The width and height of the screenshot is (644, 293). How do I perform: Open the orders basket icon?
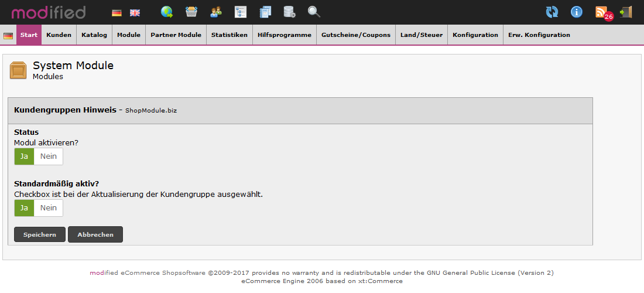[x=191, y=12]
